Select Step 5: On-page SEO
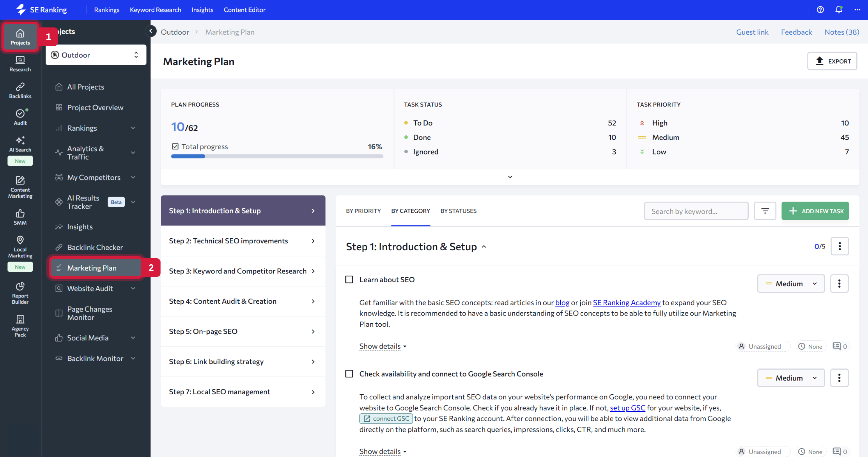Screen dimensions: 868x457 point(243,331)
